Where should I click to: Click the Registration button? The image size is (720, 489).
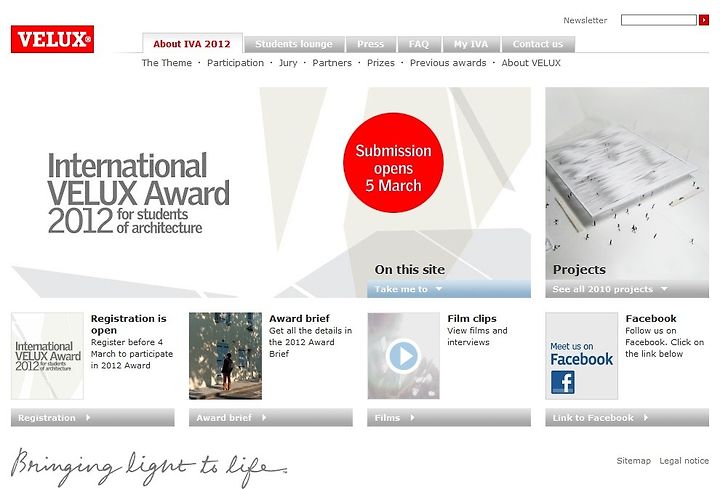93,418
